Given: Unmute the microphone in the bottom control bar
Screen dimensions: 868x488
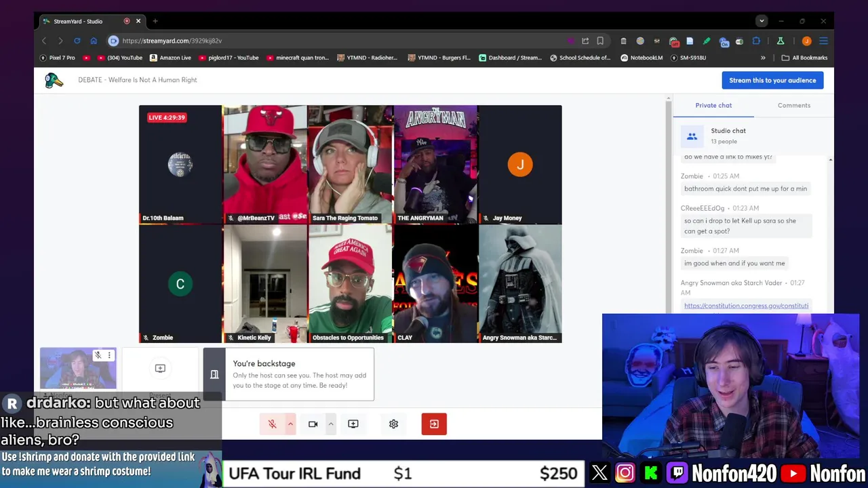Looking at the screenshot, I should pyautogui.click(x=272, y=424).
